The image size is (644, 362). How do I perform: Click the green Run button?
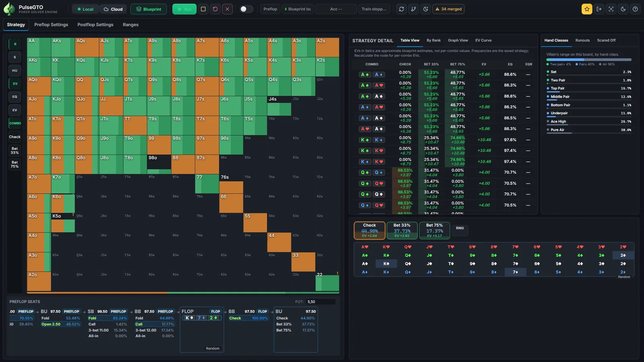[x=184, y=9]
